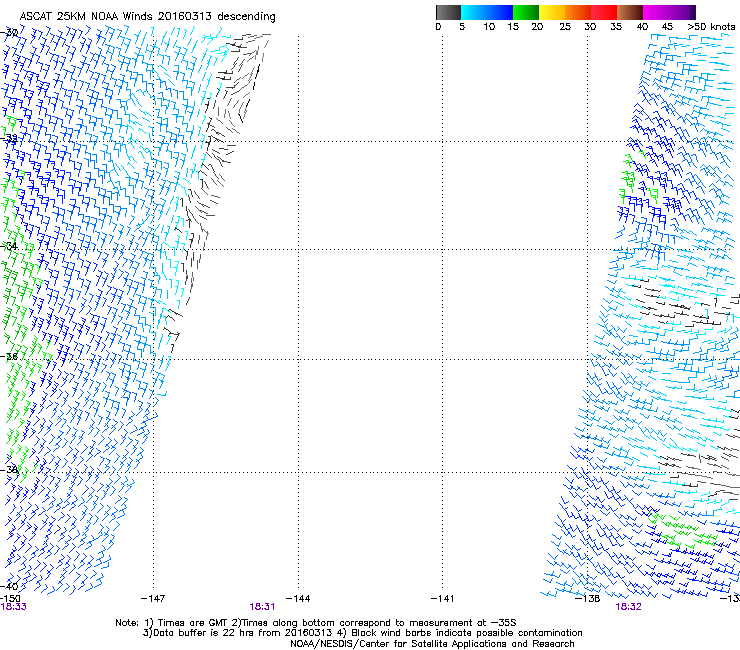The image size is (740, 650).
Task: Select the blue 10-15 knots color swatch
Action: tap(500, 12)
